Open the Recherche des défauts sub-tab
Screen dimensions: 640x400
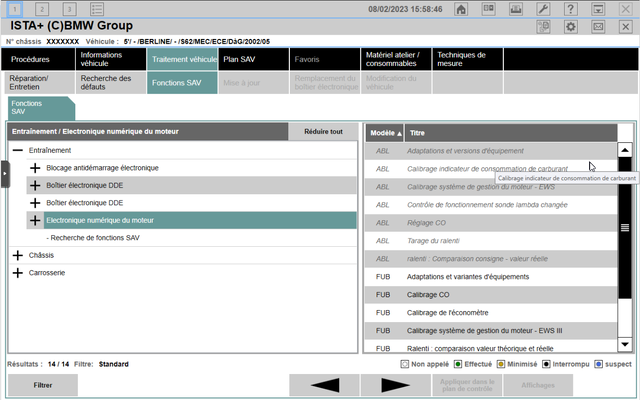111,83
